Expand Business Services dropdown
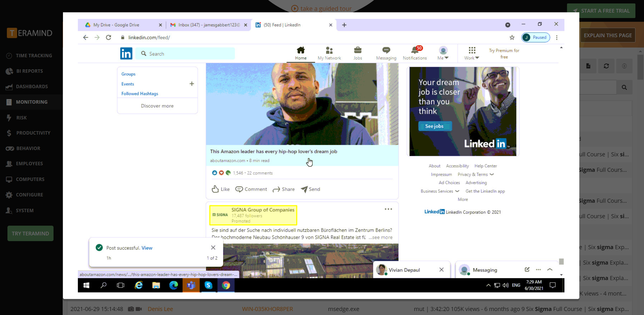 coord(440,191)
